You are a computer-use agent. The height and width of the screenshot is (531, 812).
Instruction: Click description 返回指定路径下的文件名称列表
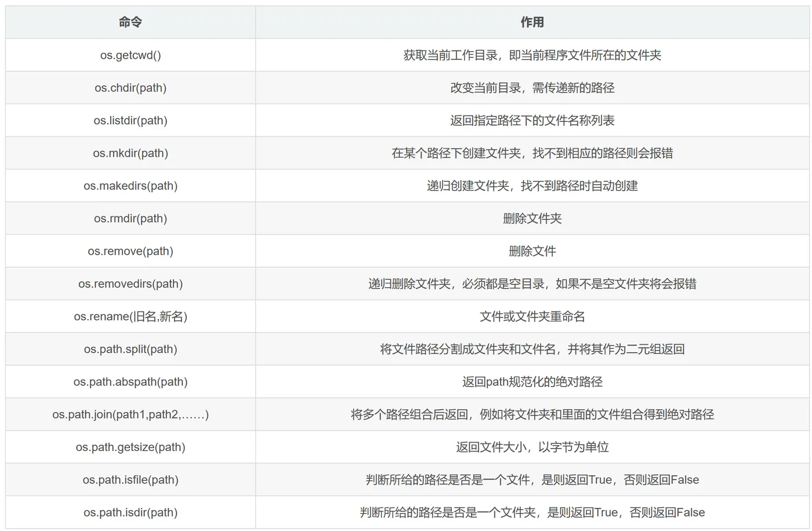532,120
